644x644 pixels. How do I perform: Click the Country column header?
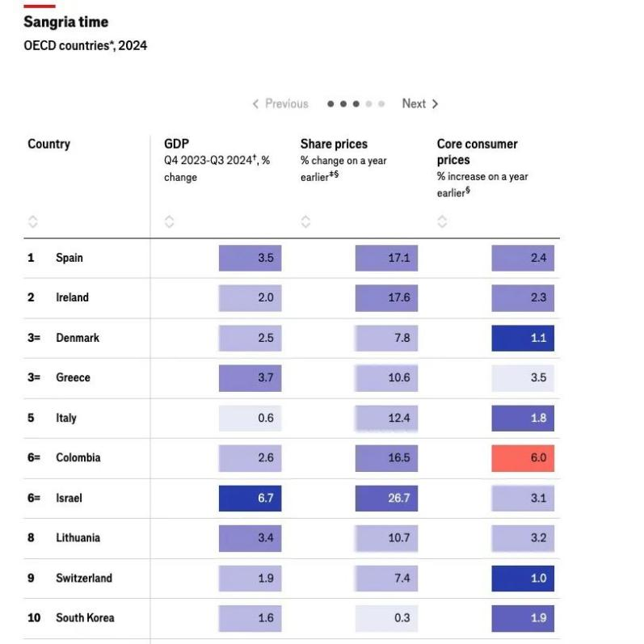48,144
